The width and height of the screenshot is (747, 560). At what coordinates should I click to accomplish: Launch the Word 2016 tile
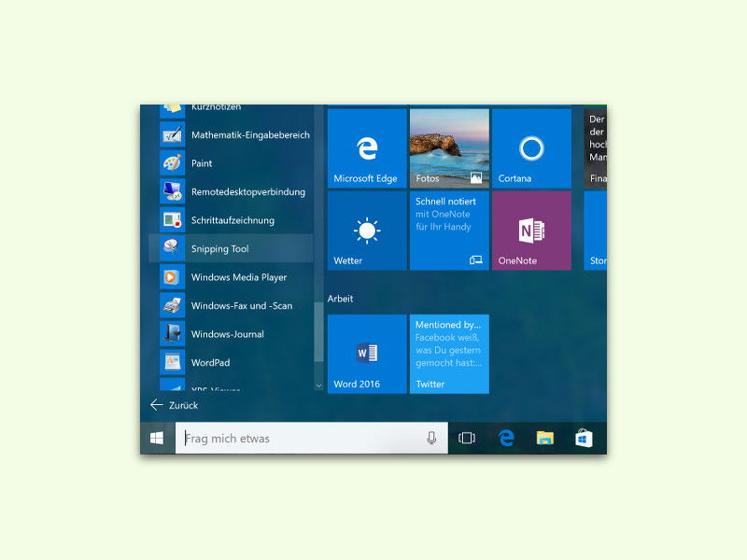click(367, 354)
